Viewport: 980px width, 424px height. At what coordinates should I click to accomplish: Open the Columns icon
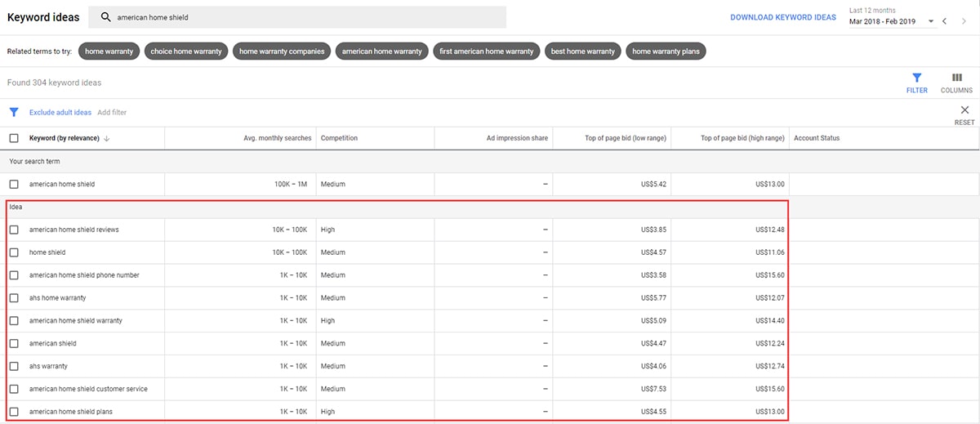click(x=956, y=78)
